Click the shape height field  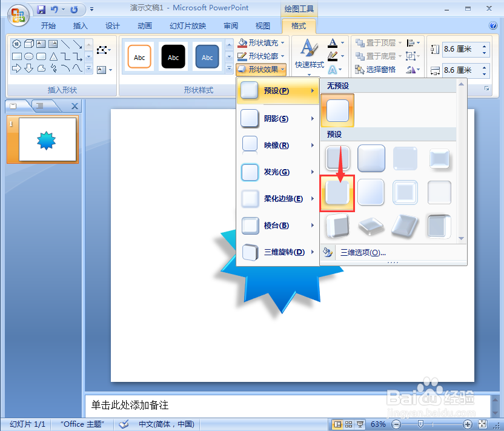pyautogui.click(x=462, y=49)
